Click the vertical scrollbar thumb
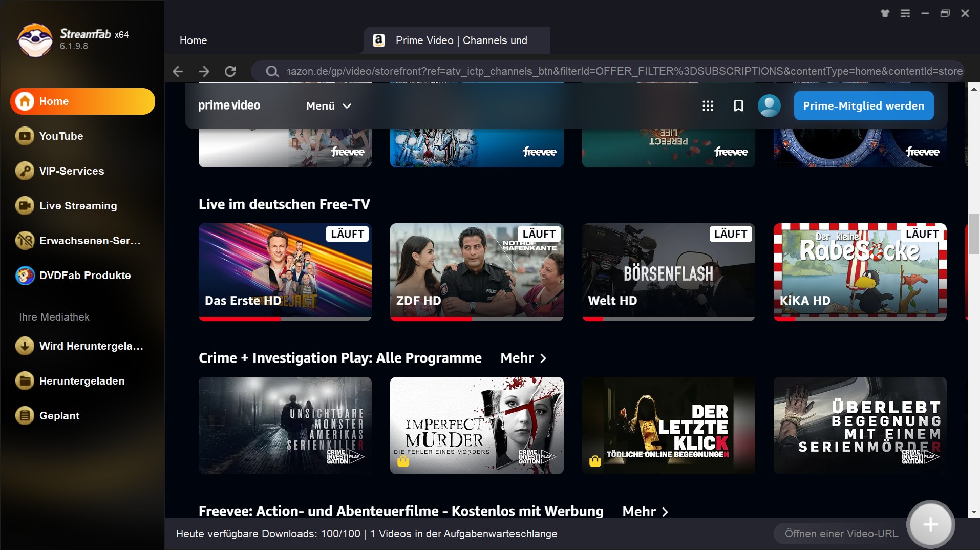980x550 pixels. (x=974, y=234)
